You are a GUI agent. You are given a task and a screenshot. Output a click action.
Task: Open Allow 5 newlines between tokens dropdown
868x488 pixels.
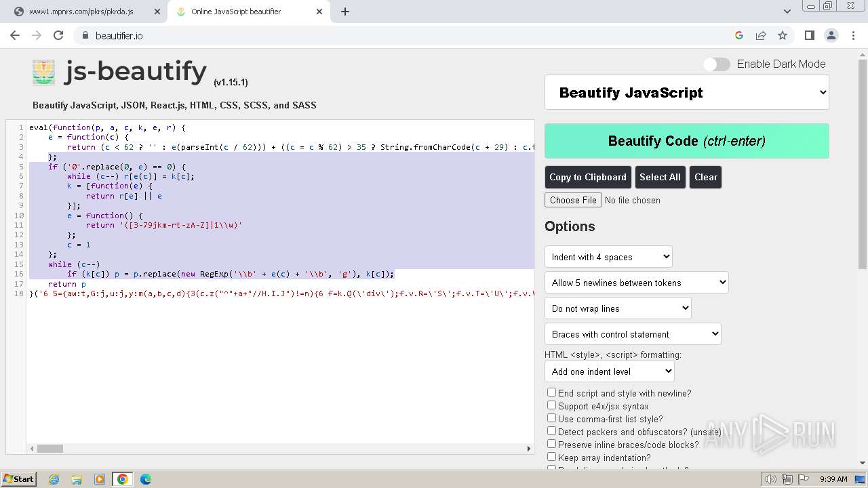[636, 283]
